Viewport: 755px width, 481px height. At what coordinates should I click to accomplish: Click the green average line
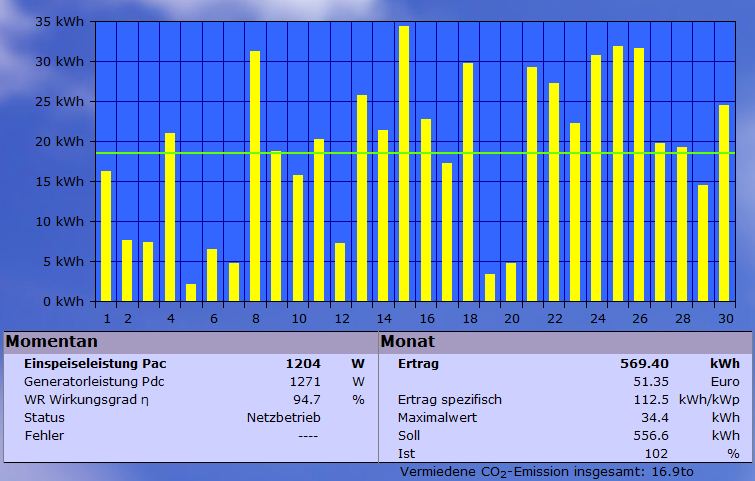416,153
